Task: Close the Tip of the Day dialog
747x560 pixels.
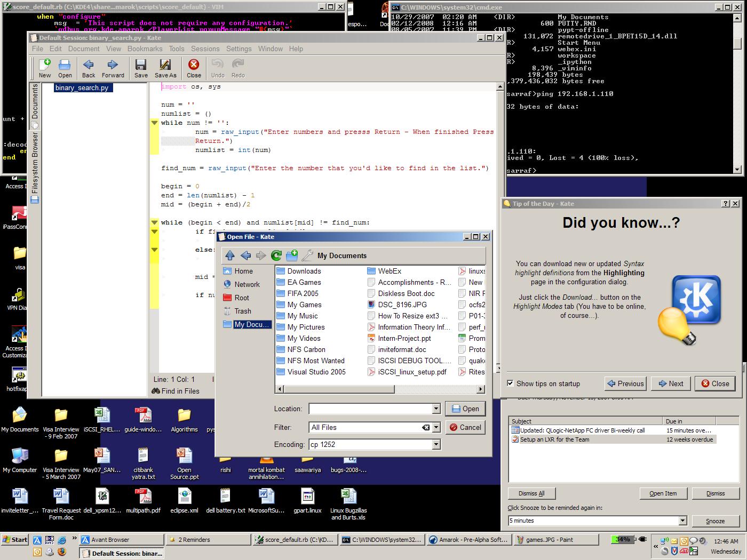Action: [x=715, y=383]
